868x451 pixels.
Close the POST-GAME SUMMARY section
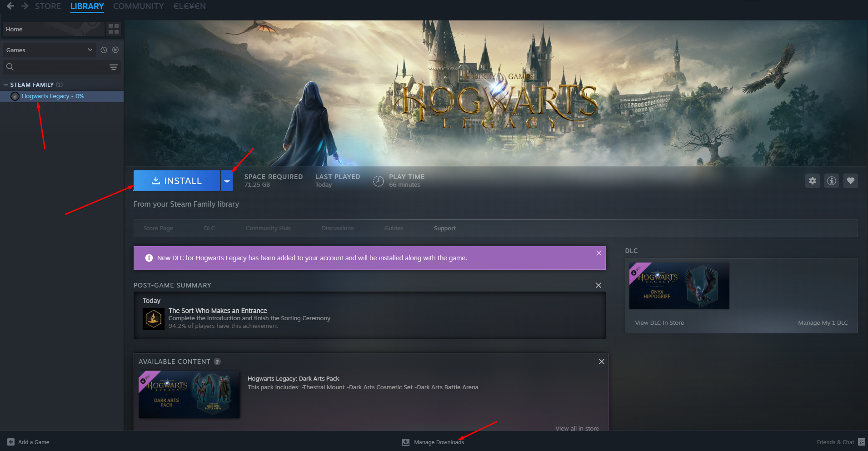pyautogui.click(x=599, y=285)
